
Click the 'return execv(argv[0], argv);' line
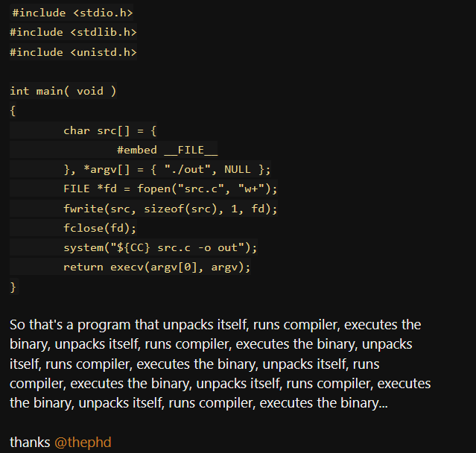pyautogui.click(x=157, y=267)
